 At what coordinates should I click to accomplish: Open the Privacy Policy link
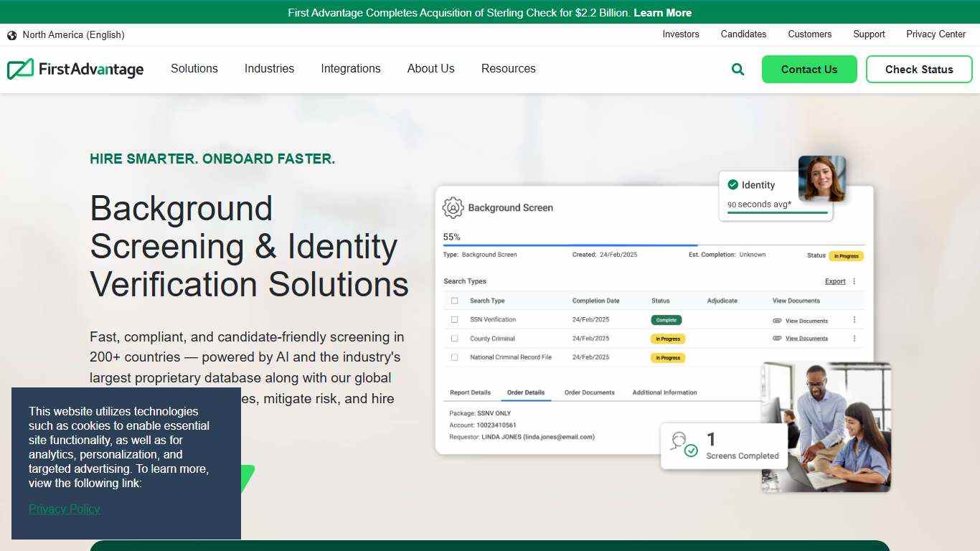tap(64, 509)
